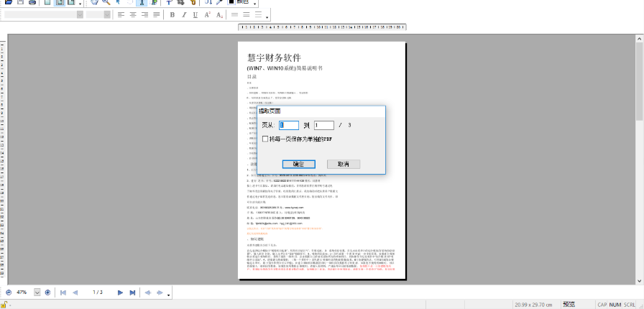This screenshot has height=309, width=644.
Task: Click the open file folder icon
Action: click(x=8, y=2)
